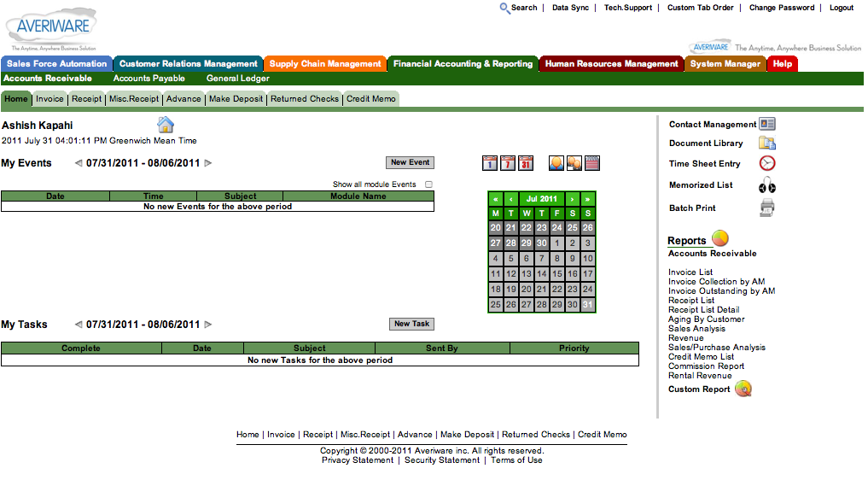This screenshot has width=868, height=480.
Task: Open the Invoice tab
Action: (x=50, y=99)
